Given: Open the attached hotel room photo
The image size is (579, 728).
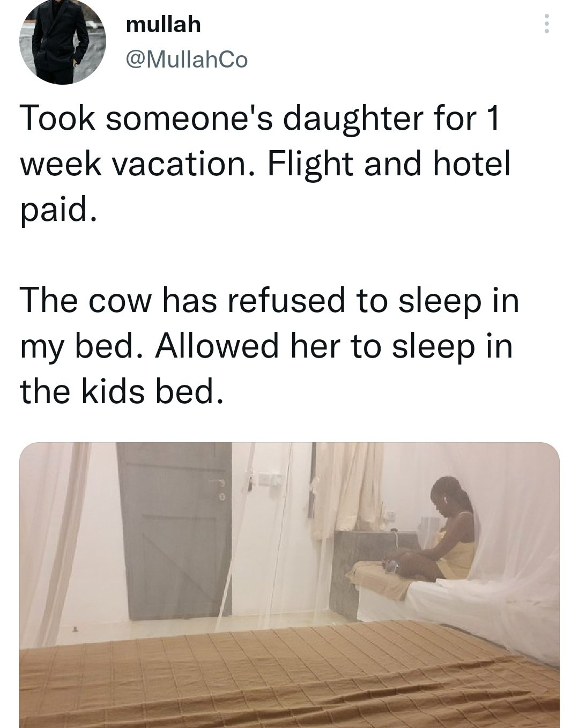Looking at the screenshot, I should (x=289, y=584).
